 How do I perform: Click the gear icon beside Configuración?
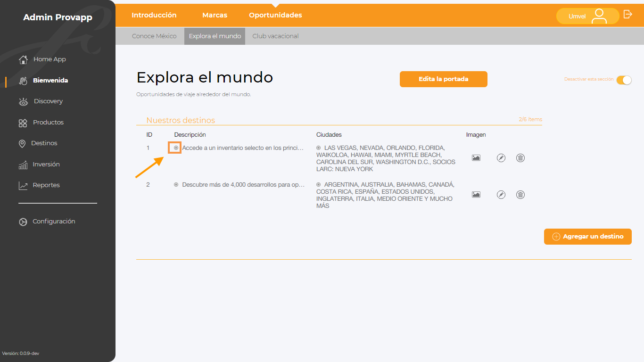[23, 222]
